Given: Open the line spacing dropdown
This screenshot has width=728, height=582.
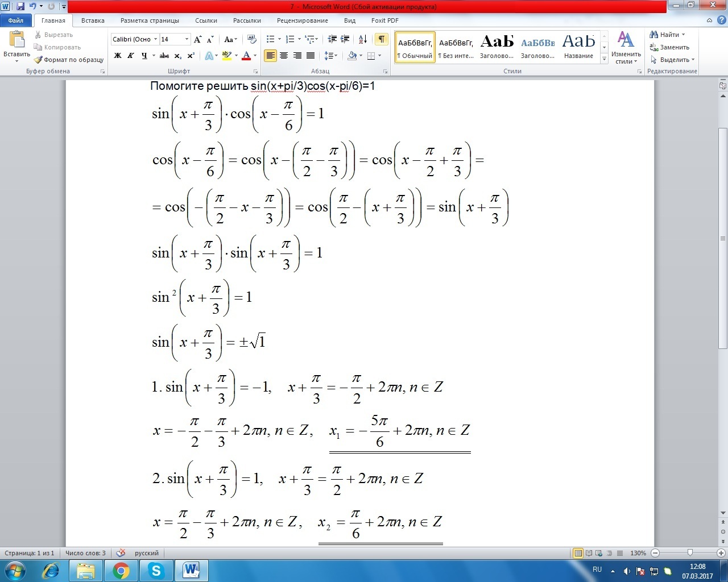Looking at the screenshot, I should (330, 56).
